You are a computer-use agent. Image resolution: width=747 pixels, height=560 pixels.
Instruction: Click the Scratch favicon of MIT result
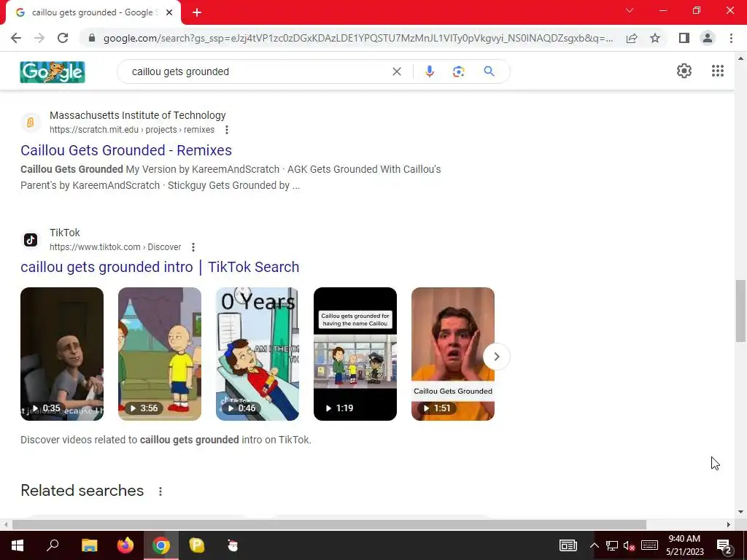[31, 122]
